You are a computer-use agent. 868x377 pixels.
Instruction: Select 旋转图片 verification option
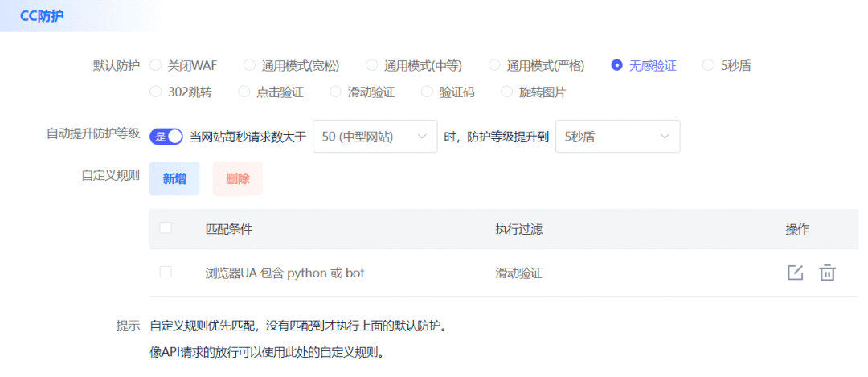tap(506, 92)
